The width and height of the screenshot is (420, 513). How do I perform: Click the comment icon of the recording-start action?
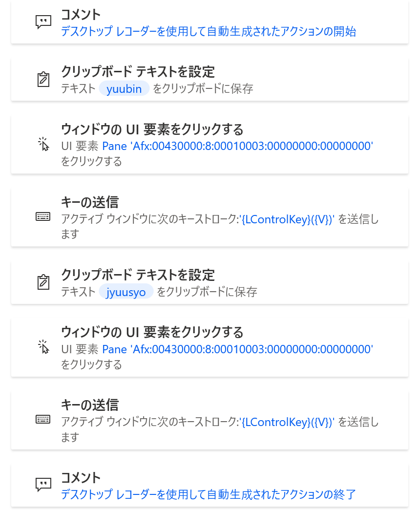(43, 22)
